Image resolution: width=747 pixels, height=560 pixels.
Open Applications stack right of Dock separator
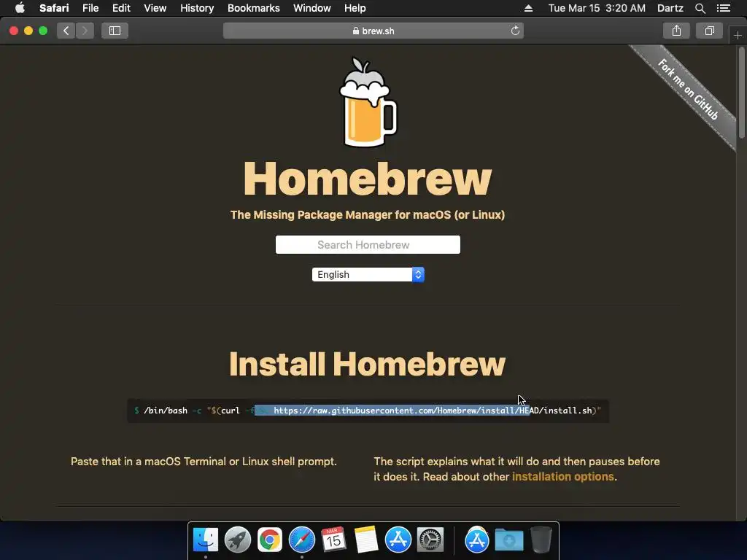pos(477,540)
